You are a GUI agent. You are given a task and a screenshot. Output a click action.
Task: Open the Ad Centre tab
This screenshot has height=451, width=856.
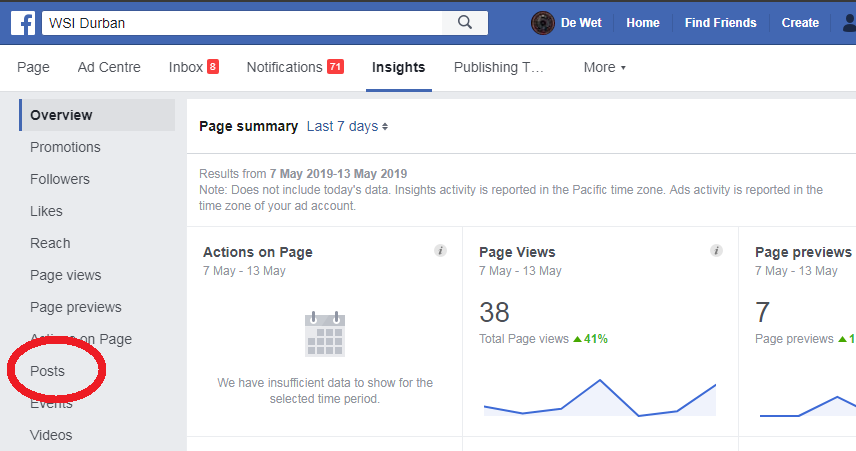109,67
